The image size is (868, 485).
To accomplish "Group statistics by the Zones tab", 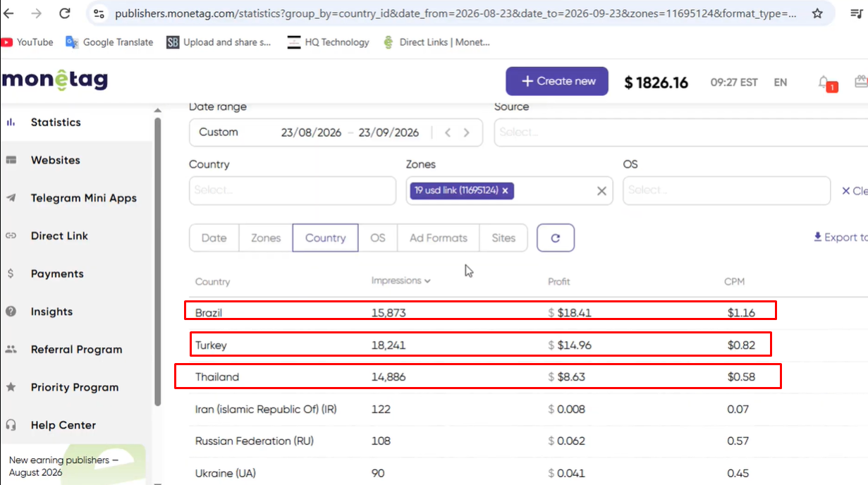I will tap(266, 238).
